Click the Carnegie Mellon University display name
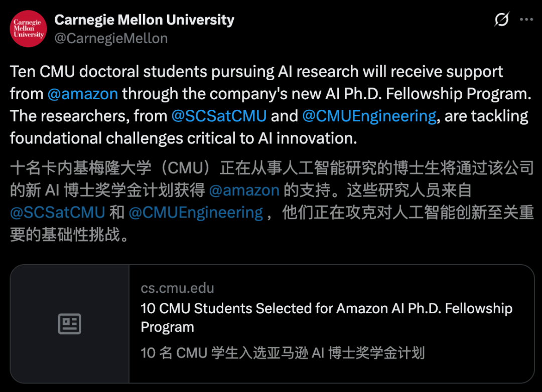Image resolution: width=542 pixels, height=392 pixels. [144, 20]
